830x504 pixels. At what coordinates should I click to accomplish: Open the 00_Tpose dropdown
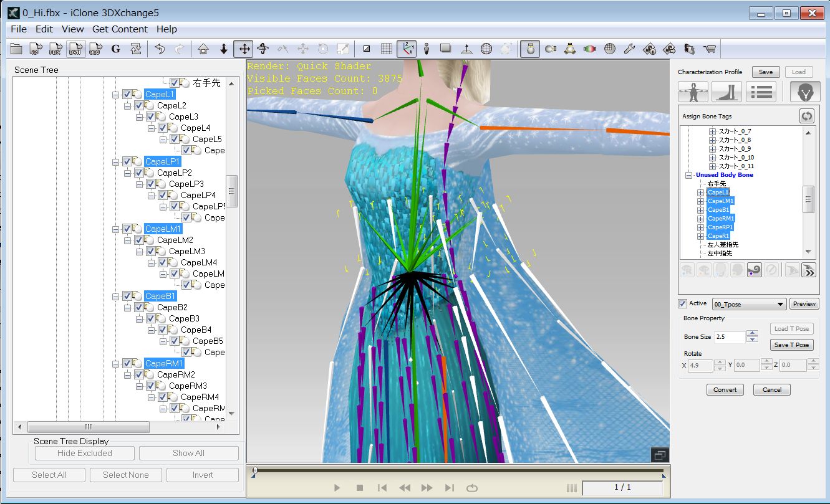[749, 304]
